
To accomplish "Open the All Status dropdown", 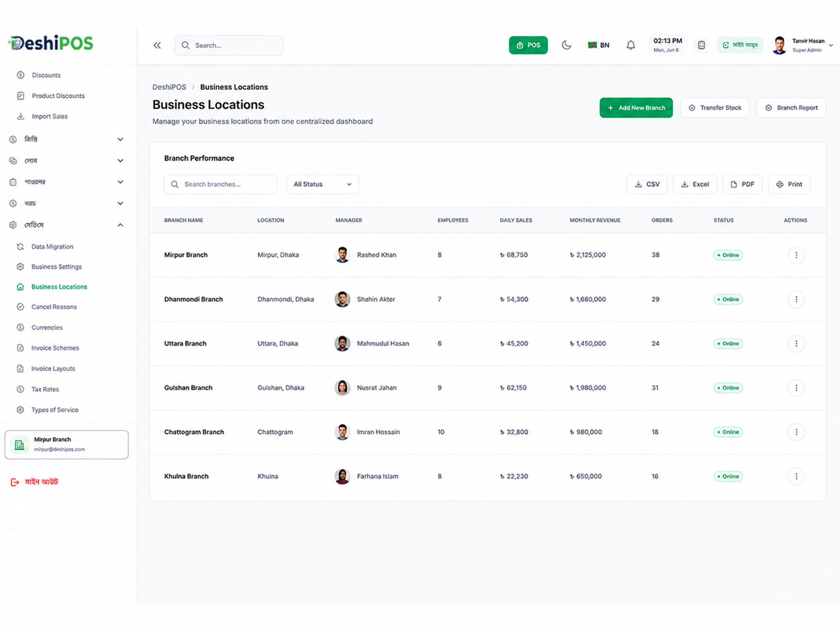I will point(323,184).
